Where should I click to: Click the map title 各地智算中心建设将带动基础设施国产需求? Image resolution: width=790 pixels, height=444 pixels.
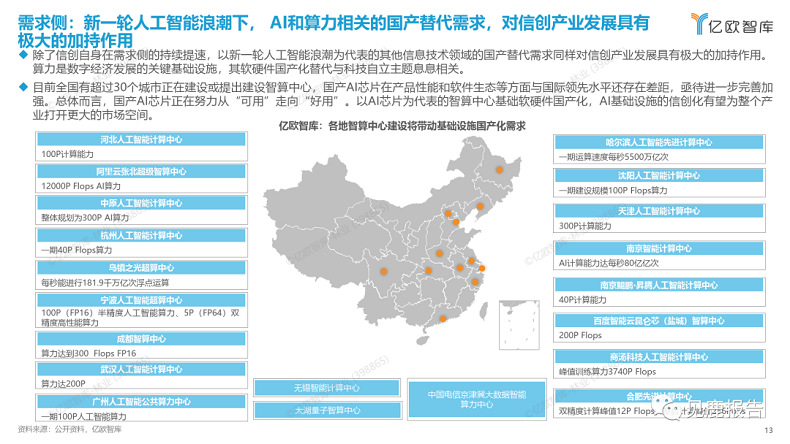400,127
